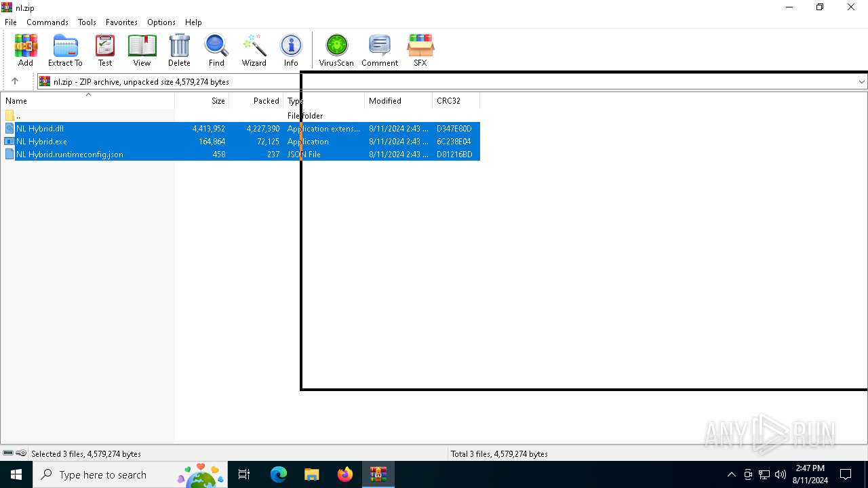Create SFX archive
This screenshot has width=868, height=488.
[420, 51]
